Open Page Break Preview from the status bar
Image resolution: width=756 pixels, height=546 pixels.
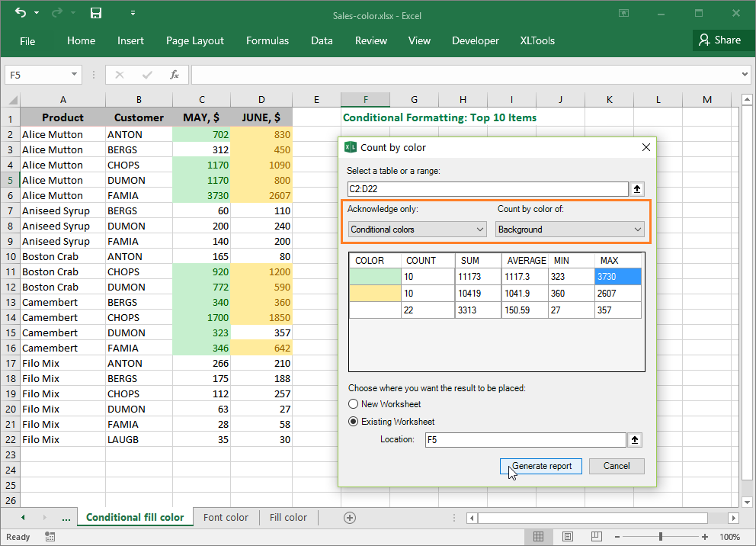point(595,536)
